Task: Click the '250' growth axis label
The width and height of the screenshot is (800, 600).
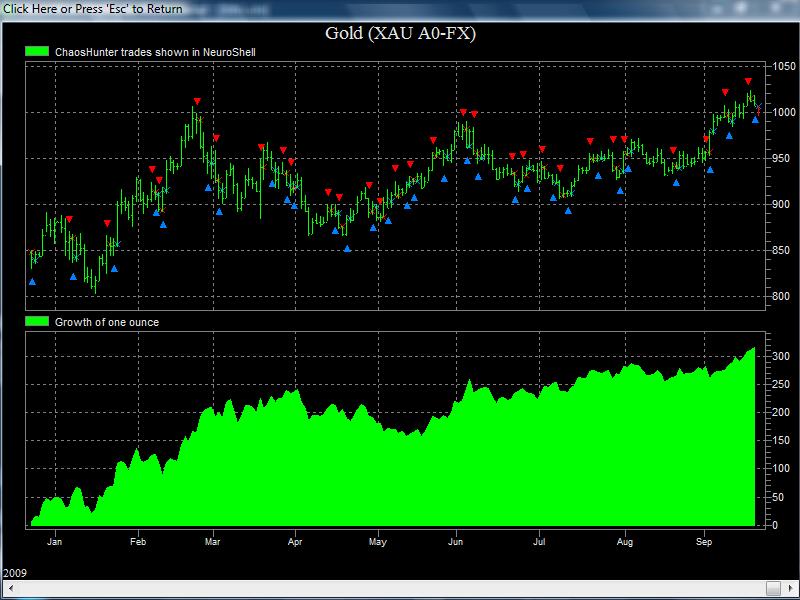Action: tap(781, 384)
